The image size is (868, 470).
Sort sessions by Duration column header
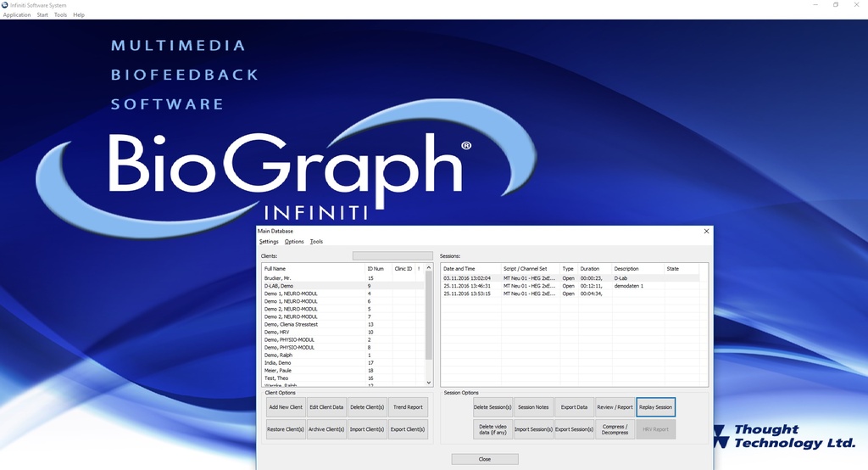pyautogui.click(x=594, y=269)
